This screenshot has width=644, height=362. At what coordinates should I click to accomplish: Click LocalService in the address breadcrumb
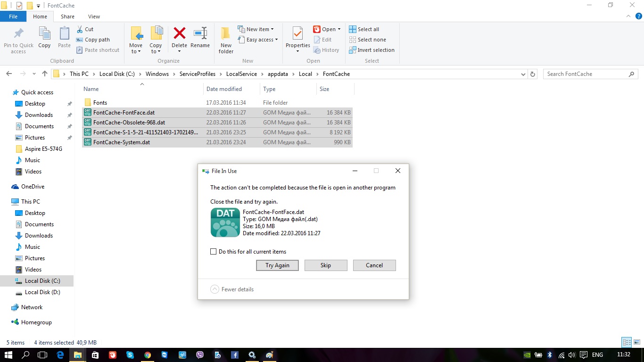pos(241,74)
